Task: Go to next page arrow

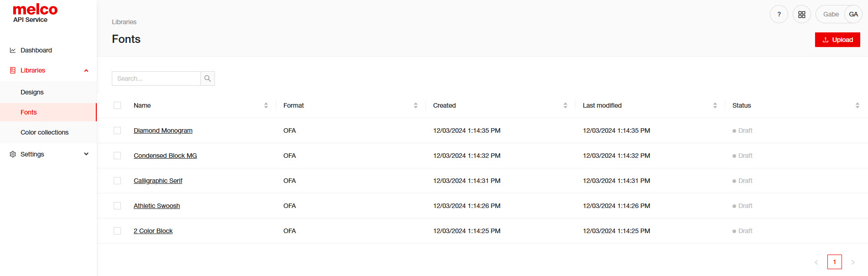Action: (853, 262)
